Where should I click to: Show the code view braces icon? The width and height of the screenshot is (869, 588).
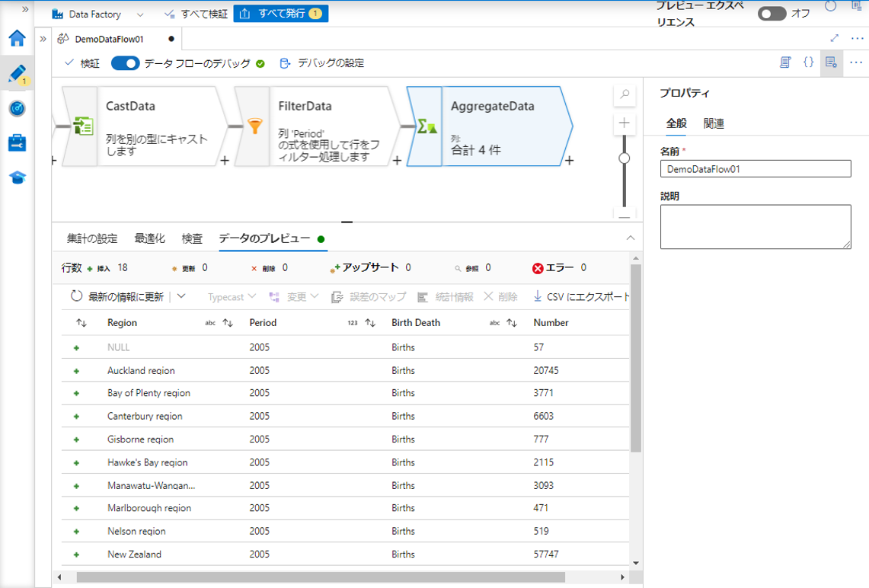808,62
